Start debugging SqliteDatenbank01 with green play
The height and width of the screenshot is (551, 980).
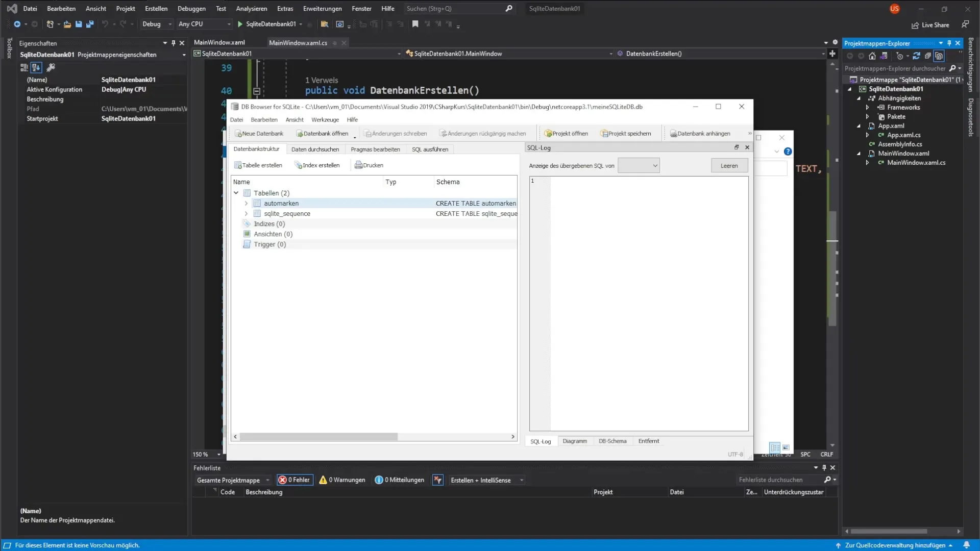[x=240, y=24]
